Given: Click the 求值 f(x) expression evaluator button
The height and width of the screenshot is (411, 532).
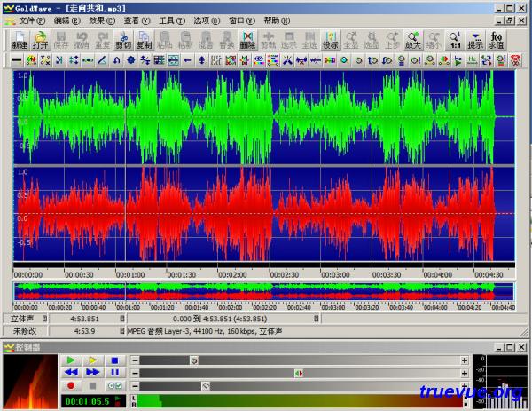Looking at the screenshot, I should 496,41.
